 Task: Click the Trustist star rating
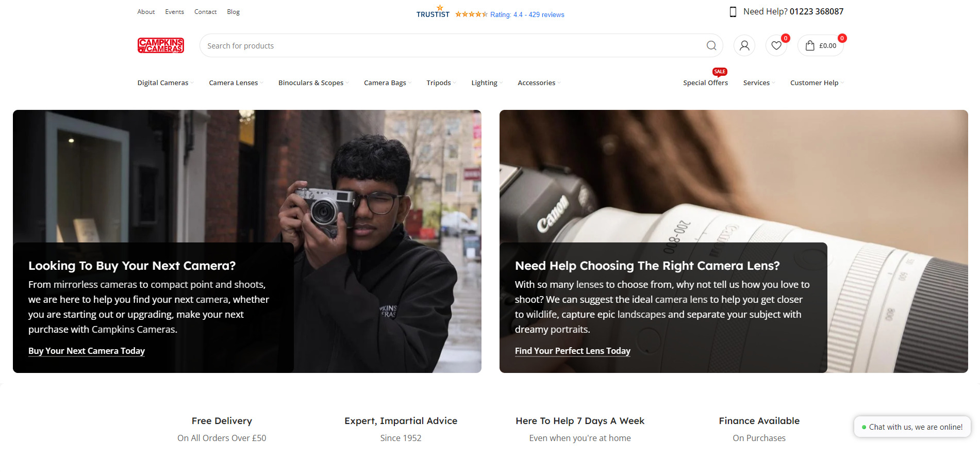(x=471, y=14)
